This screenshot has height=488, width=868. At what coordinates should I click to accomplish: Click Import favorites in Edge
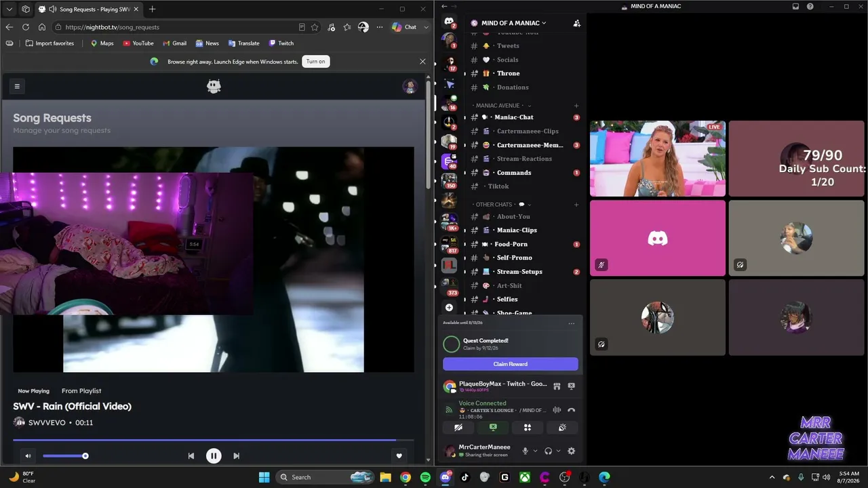pyautogui.click(x=50, y=43)
